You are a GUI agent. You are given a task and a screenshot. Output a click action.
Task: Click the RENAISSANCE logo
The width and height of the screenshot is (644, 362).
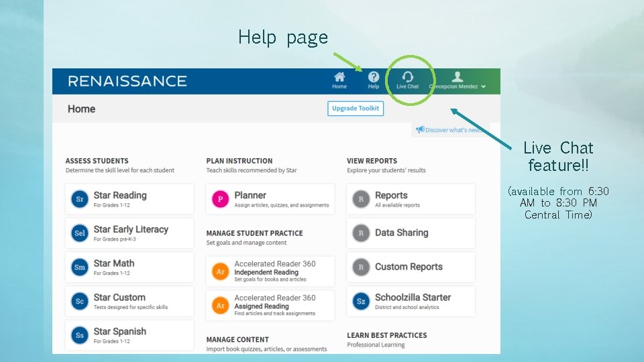pos(127,81)
